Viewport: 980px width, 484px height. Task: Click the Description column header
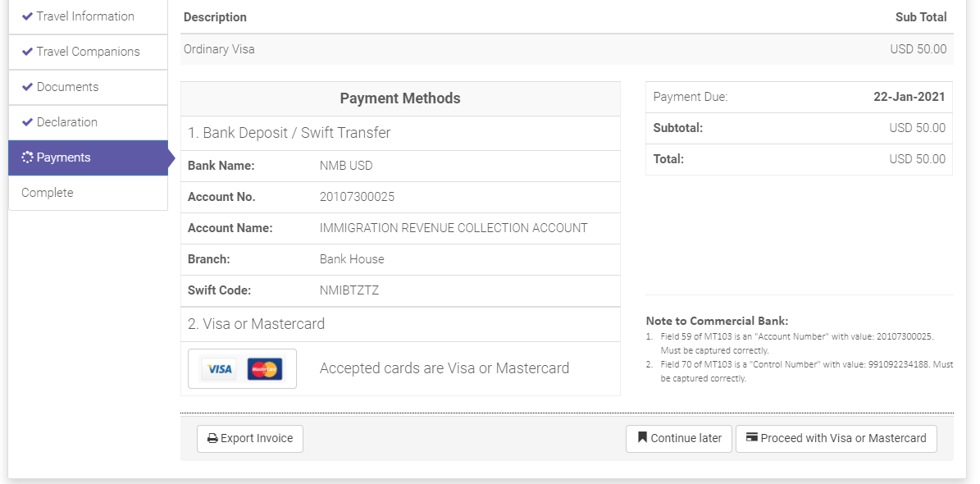(215, 17)
